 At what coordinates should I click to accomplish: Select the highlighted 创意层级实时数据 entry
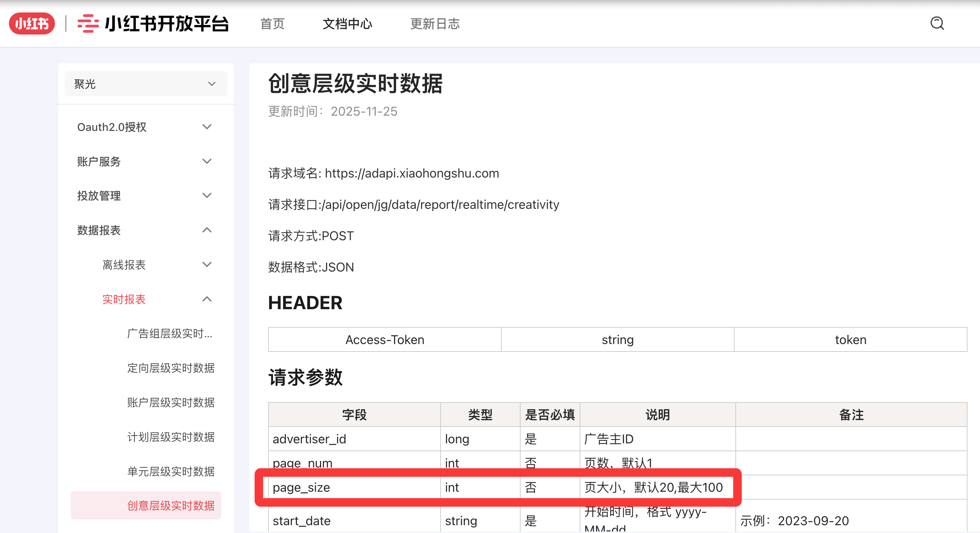(171, 506)
